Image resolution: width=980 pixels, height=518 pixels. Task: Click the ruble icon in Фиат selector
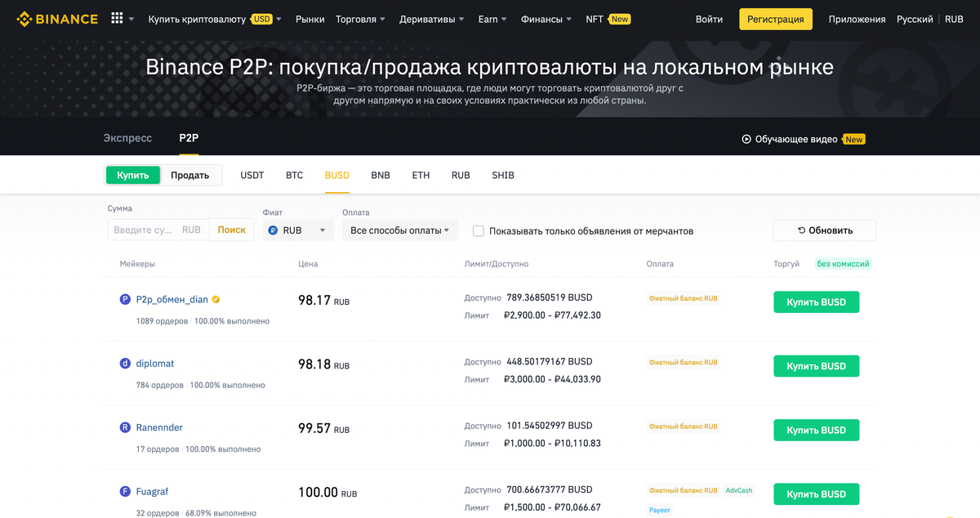click(273, 230)
